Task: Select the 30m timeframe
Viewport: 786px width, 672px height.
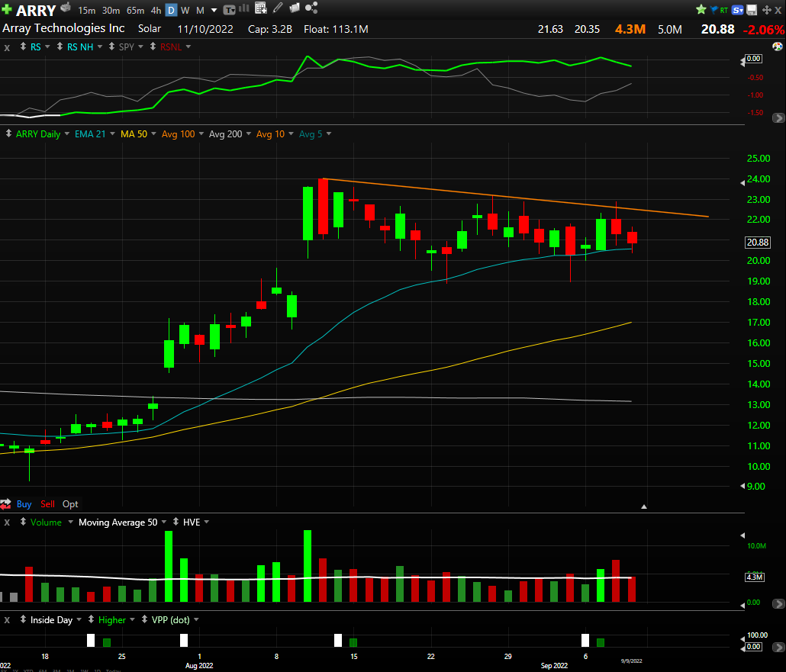Action: point(111,10)
